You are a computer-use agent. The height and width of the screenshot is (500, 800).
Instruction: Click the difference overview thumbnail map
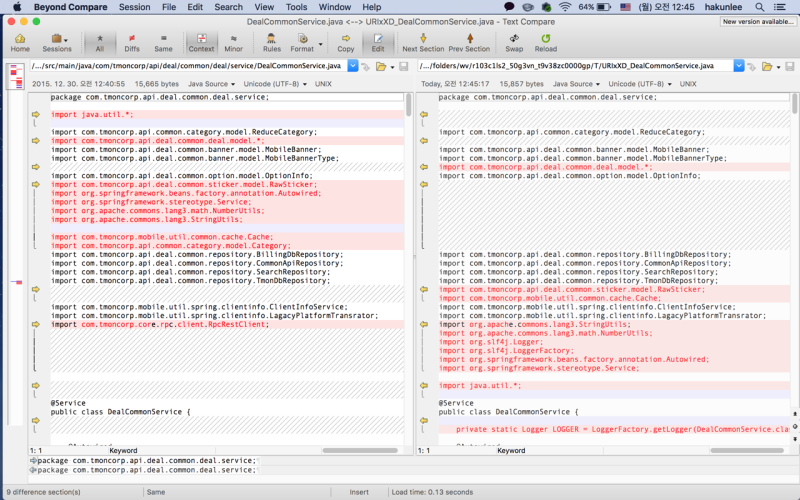click(16, 76)
